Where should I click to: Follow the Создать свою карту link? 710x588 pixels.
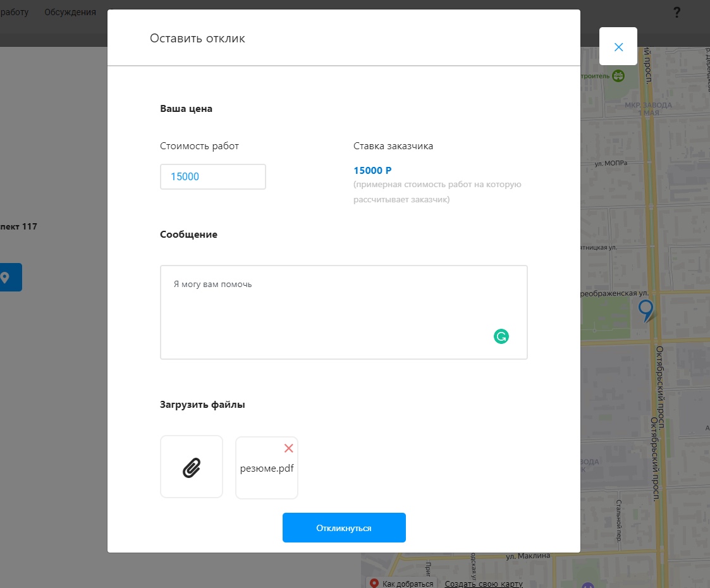[x=484, y=584]
